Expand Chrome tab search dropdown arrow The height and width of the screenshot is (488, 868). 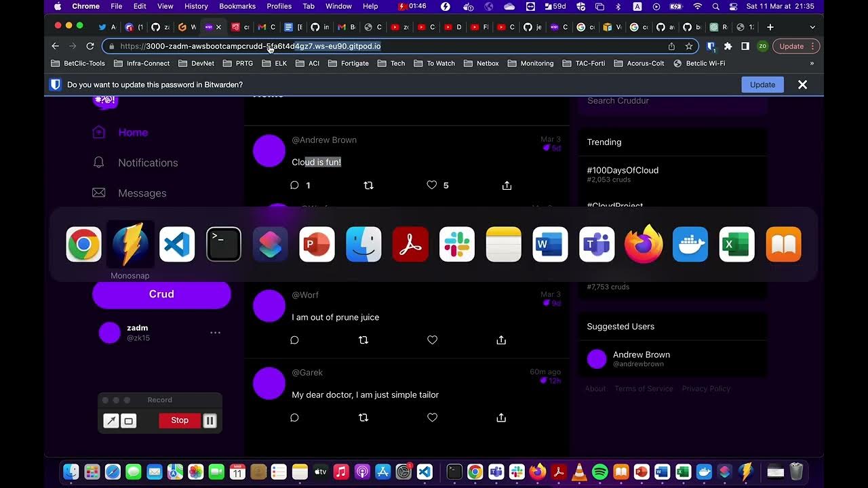click(x=812, y=27)
